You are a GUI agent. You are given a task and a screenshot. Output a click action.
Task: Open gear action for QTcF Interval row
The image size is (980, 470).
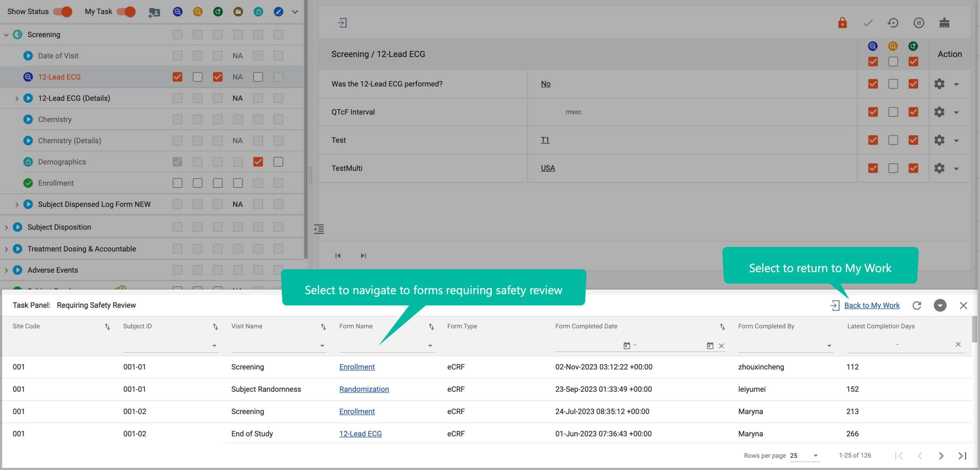939,112
